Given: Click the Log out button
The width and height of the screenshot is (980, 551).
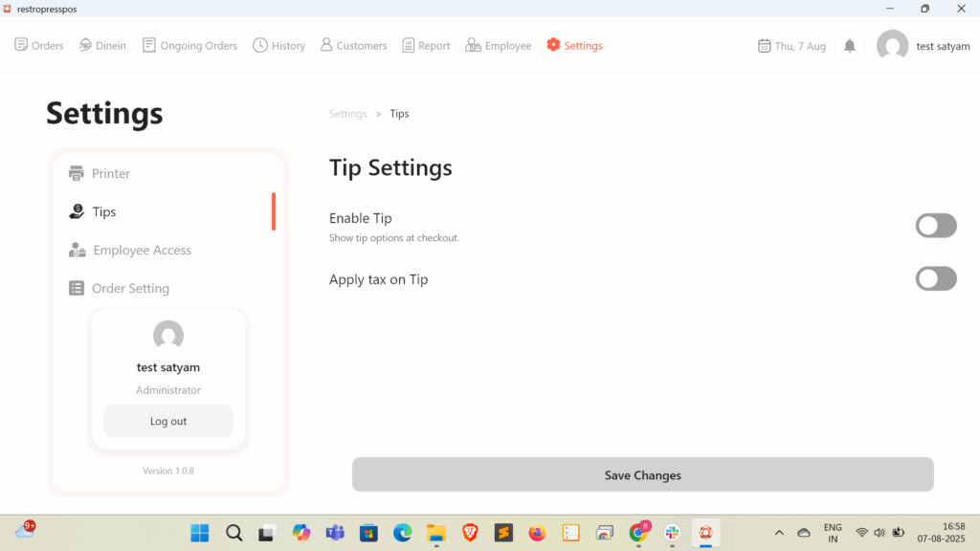Looking at the screenshot, I should point(168,421).
